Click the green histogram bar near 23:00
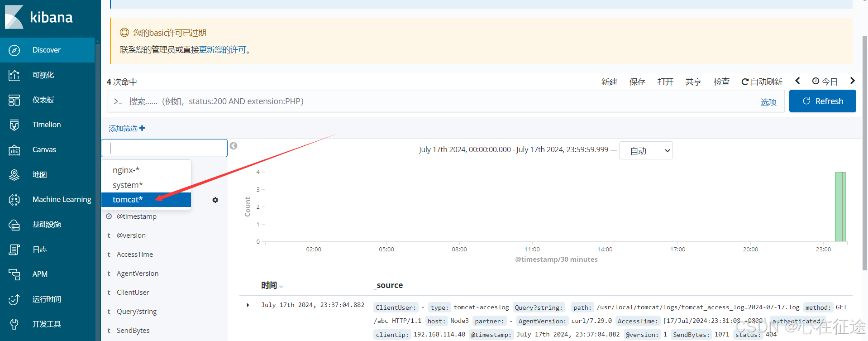 [x=840, y=207]
